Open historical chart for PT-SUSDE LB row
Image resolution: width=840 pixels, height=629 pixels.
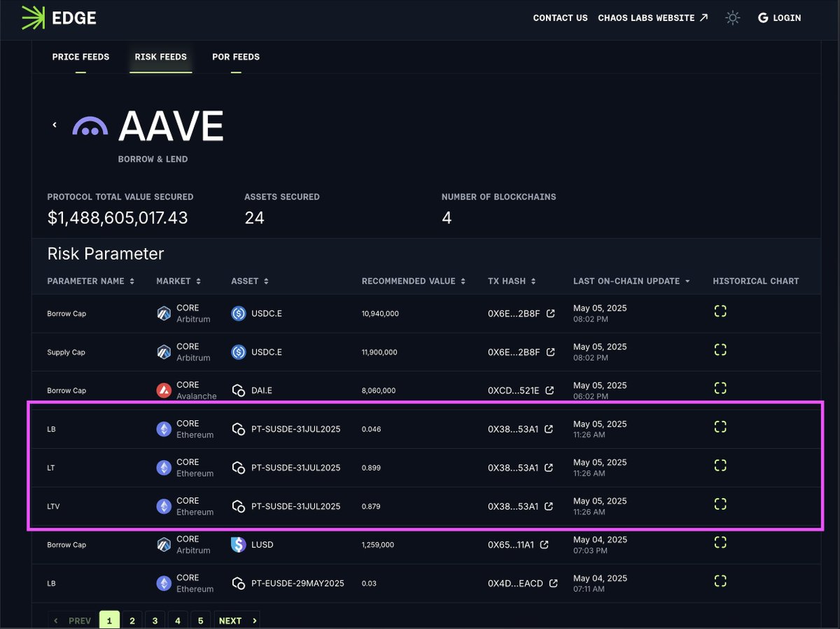(720, 427)
